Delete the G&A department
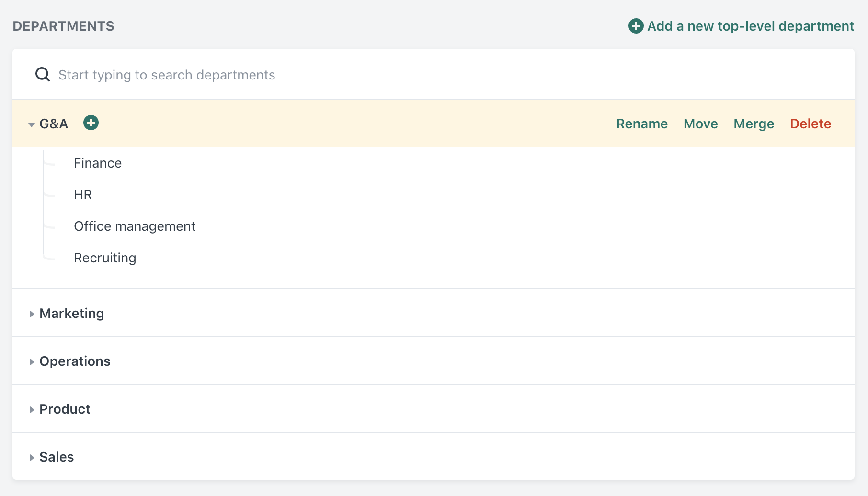The image size is (868, 496). coord(811,124)
